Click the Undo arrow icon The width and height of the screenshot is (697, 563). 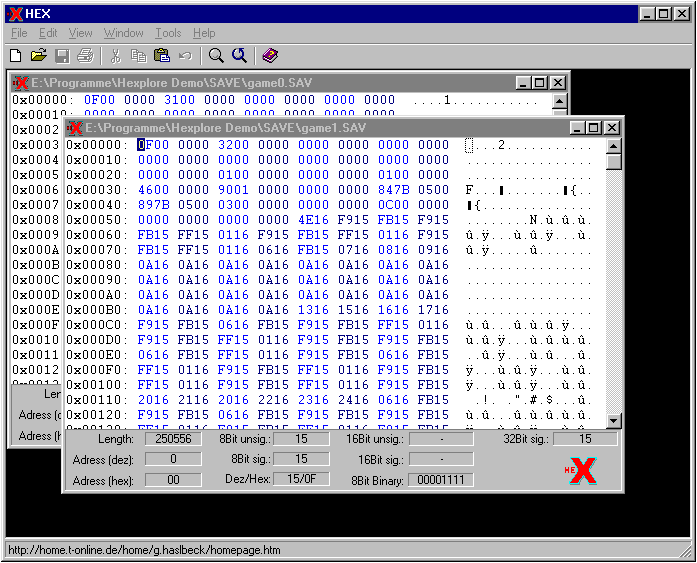click(185, 56)
